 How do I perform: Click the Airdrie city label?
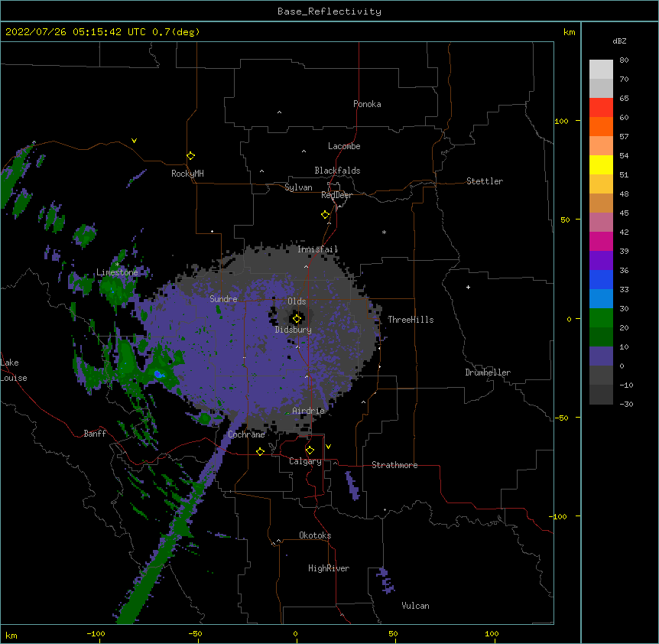tap(309, 411)
